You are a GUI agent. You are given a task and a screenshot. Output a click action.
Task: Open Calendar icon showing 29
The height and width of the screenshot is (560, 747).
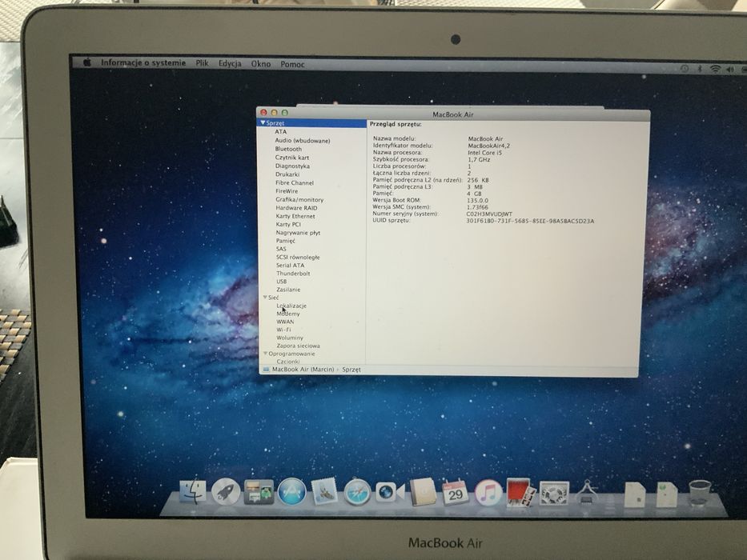[456, 492]
